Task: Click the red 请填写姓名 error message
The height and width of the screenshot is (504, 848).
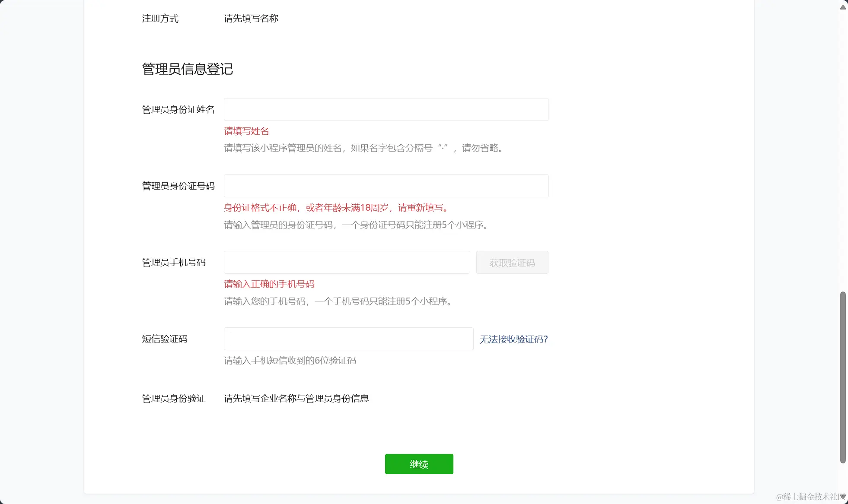Action: (x=246, y=131)
